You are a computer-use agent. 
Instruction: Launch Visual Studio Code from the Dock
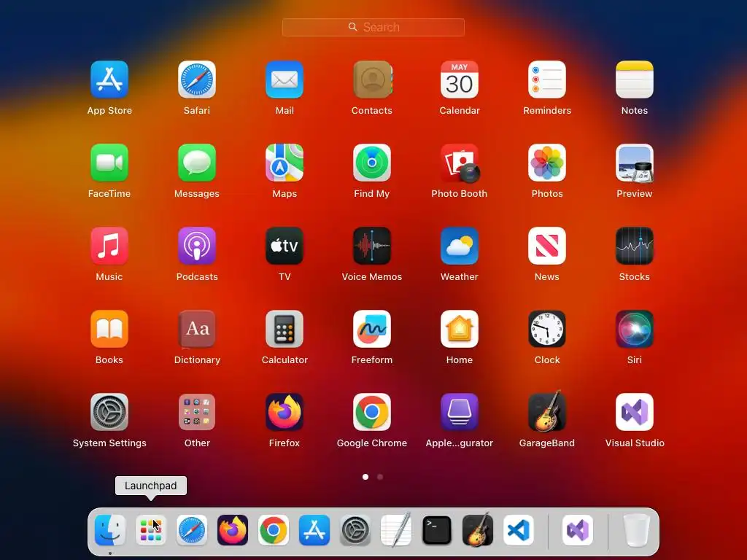519,530
